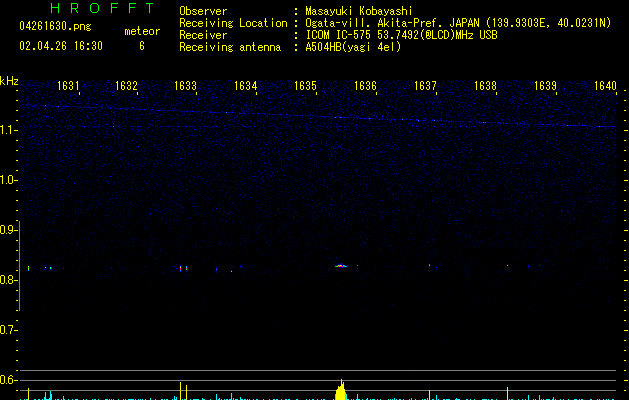Viewport: 629px width, 400px height.
Task: Click the meteor label
Action: [142, 31]
